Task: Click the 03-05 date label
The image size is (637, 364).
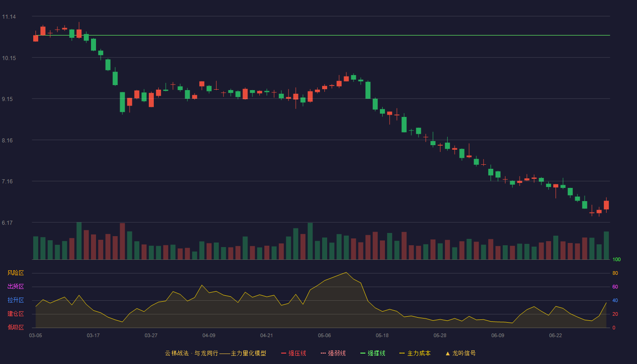Action: tap(35, 335)
